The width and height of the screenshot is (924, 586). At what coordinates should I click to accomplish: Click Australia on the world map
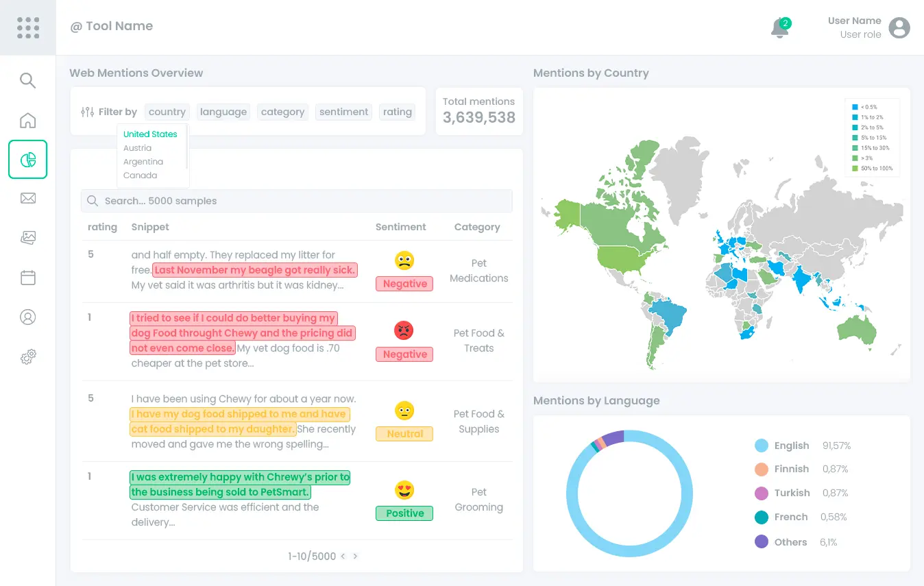click(857, 329)
